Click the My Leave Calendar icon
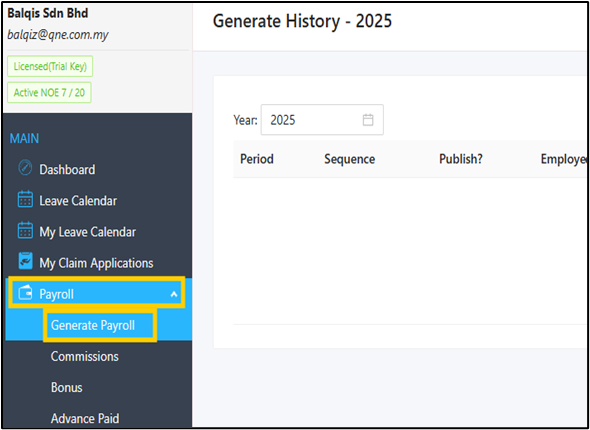590x430 pixels. (25, 231)
